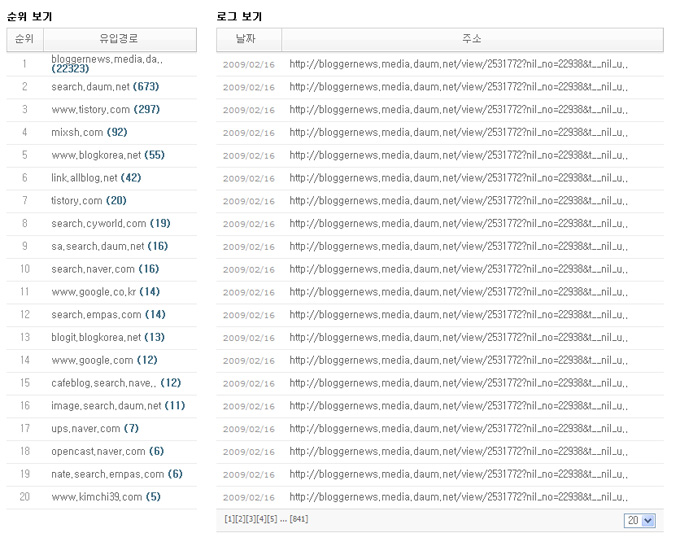Screen dimensions: 680x555
Task: Select referrer bloggernews.media.da.. (22323)
Action: point(107,64)
